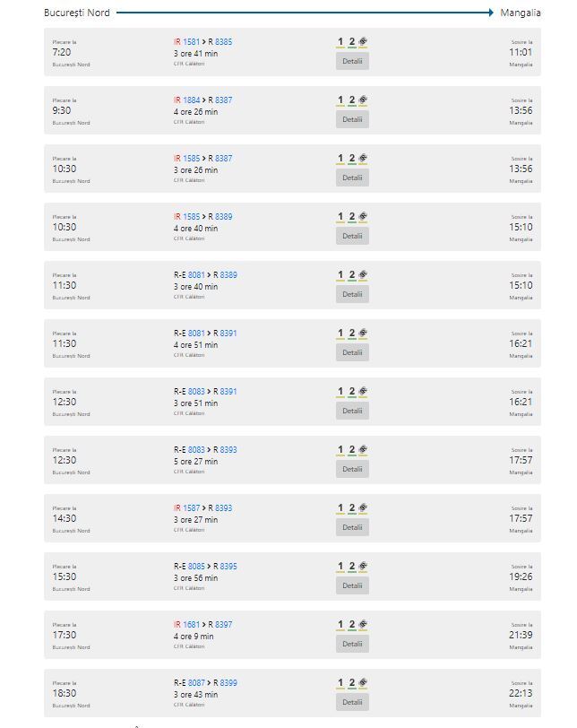Click the second class icon on train R-E 8081 > R 8389
Screen dimensions: 577x728
point(352,275)
